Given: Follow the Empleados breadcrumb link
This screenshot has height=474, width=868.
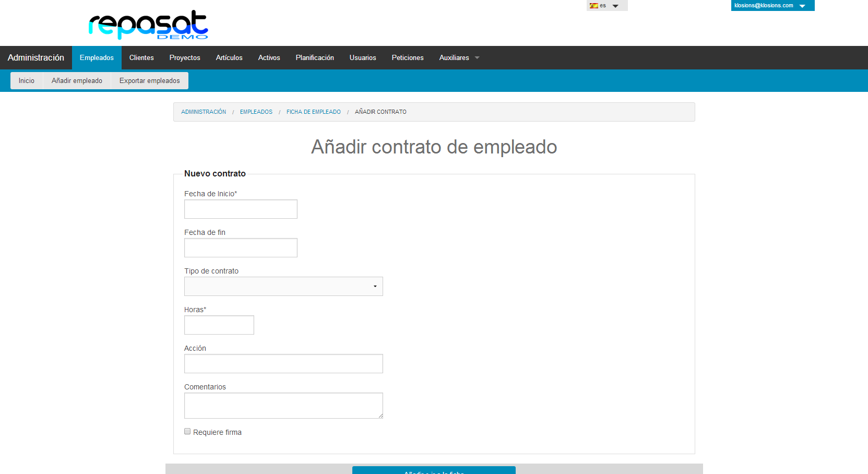Looking at the screenshot, I should [256, 112].
